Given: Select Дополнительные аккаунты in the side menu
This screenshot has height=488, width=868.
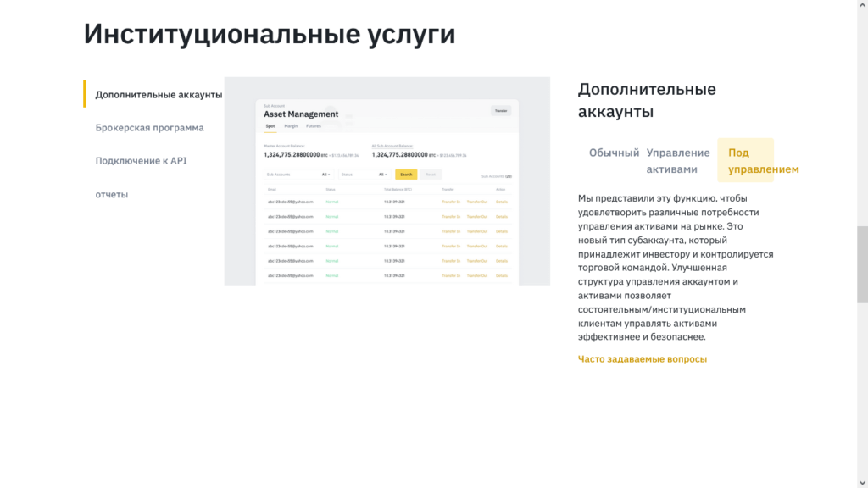Looking at the screenshot, I should (x=159, y=95).
